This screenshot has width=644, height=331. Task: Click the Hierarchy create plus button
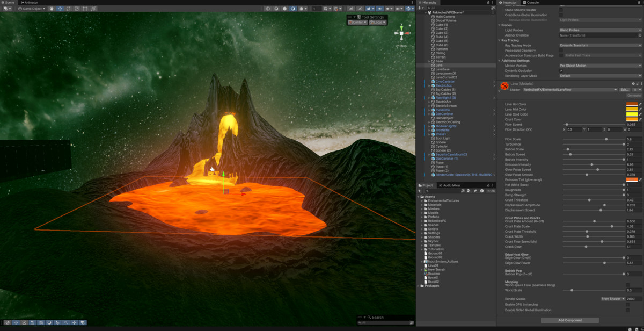pyautogui.click(x=421, y=8)
